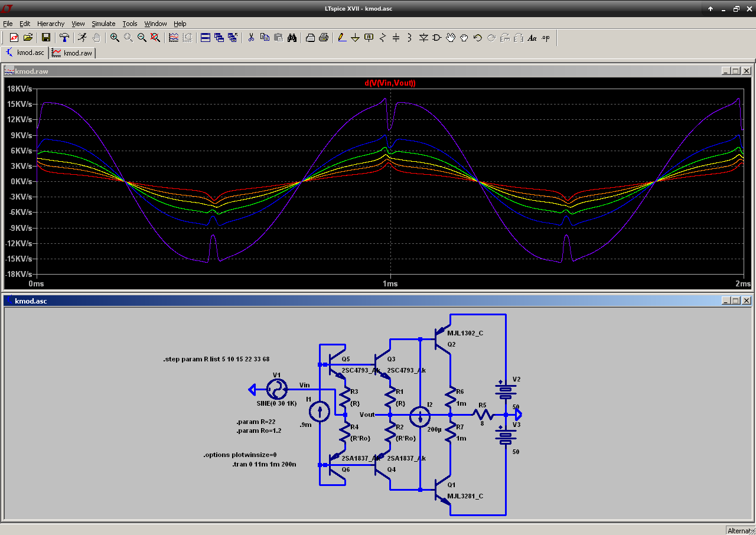Open the Component gate-symbol tool
756x535 pixels.
437,38
